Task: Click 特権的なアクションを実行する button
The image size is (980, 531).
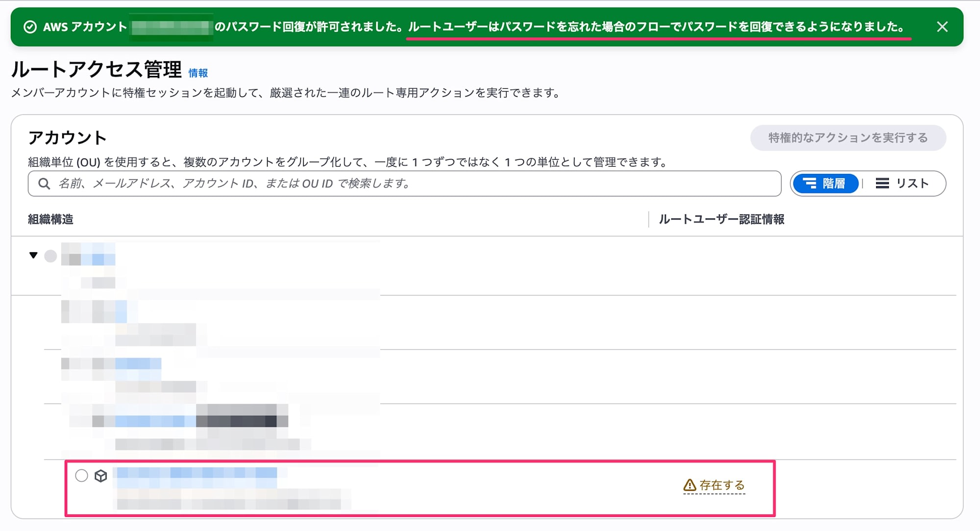Action: 848,138
